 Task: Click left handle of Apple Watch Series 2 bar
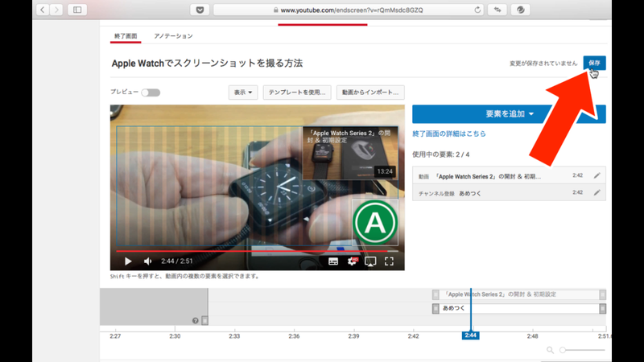click(x=436, y=294)
